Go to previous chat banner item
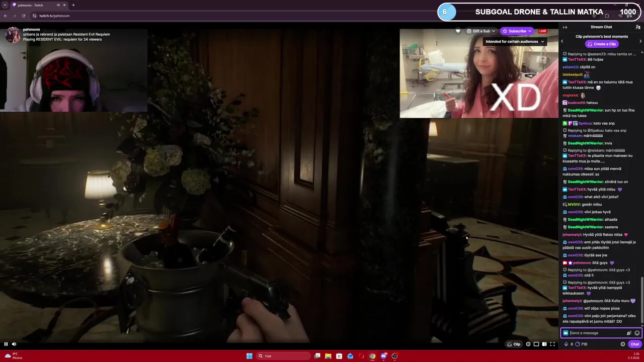 click(x=562, y=41)
